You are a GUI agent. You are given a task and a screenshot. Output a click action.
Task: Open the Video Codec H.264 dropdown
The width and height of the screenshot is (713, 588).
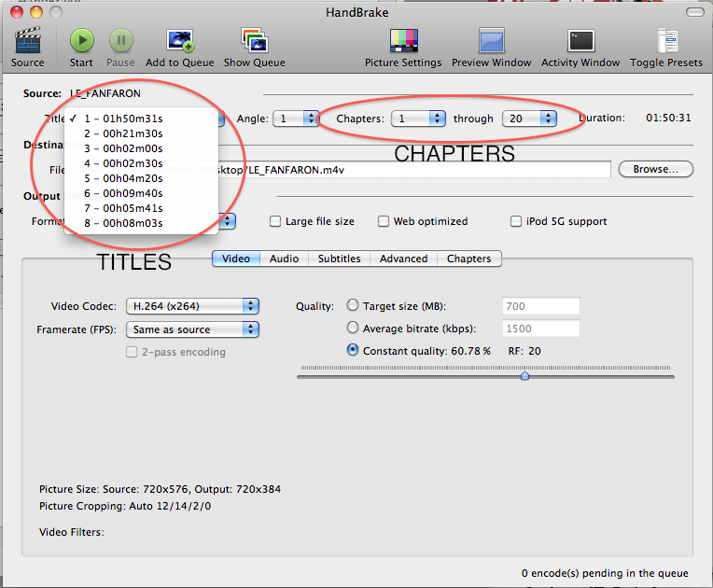click(192, 306)
